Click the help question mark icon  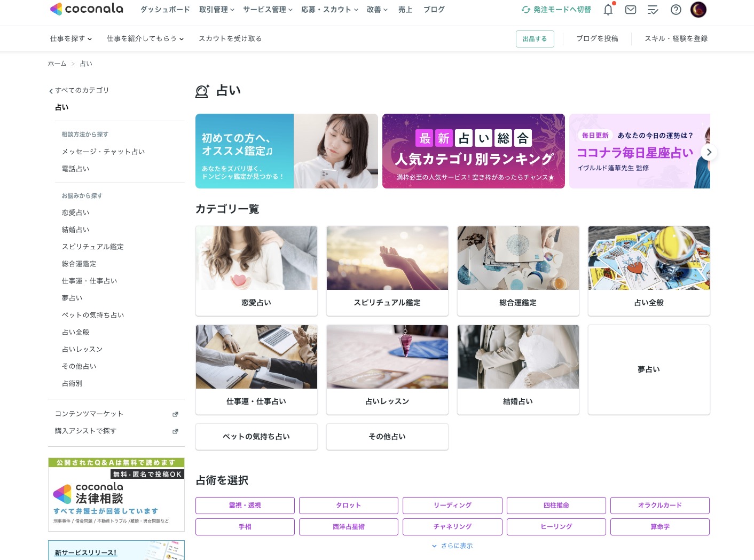point(676,10)
